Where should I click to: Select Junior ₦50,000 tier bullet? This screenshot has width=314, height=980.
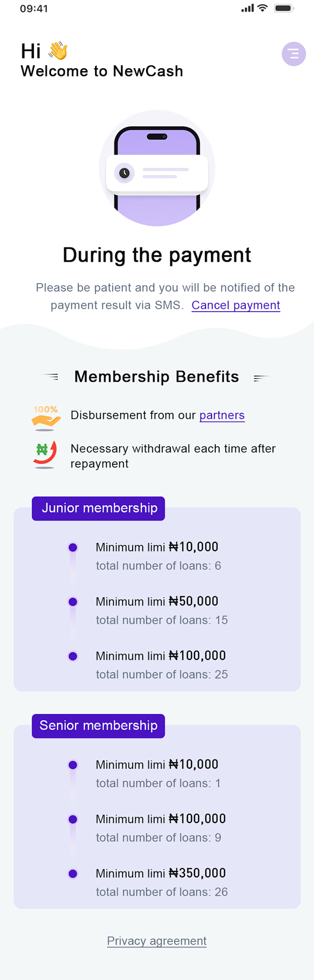(x=73, y=602)
